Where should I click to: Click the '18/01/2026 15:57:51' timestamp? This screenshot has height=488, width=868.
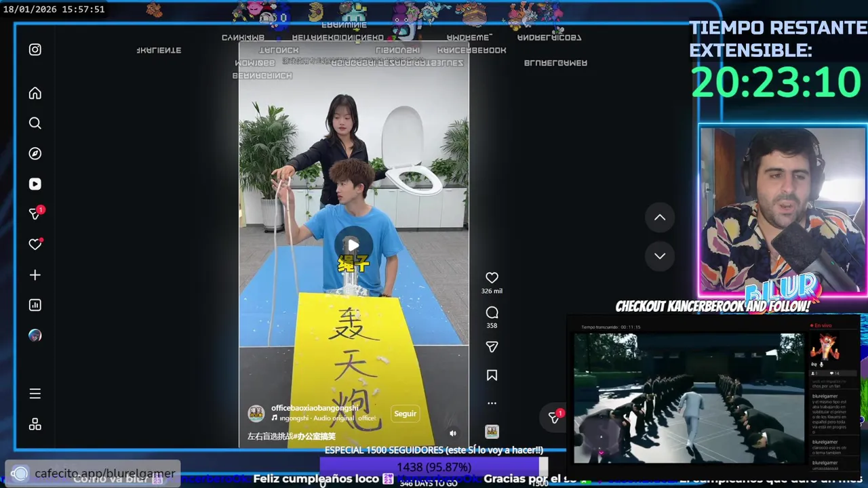54,9
